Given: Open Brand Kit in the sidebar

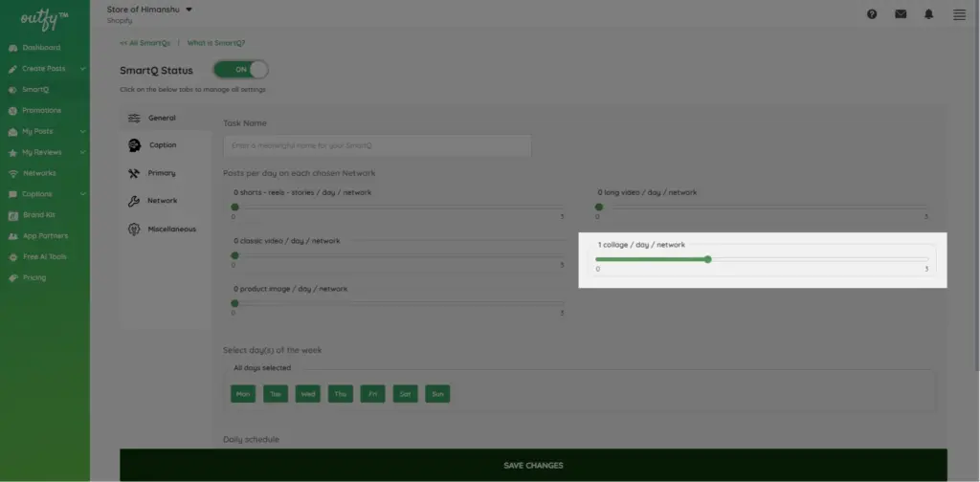Looking at the screenshot, I should point(39,215).
